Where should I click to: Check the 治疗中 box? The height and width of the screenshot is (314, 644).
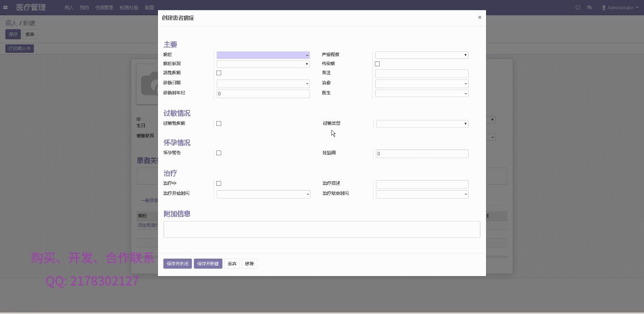[219, 183]
